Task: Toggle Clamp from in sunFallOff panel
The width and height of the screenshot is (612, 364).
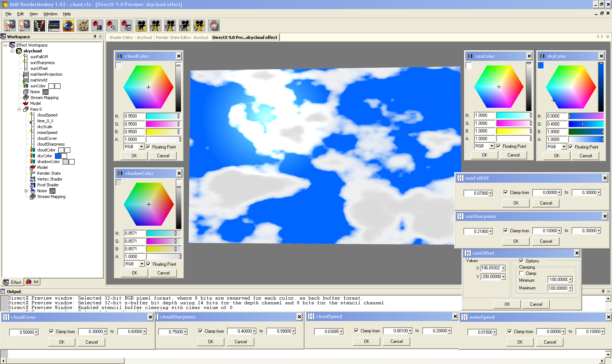Action: (x=506, y=192)
